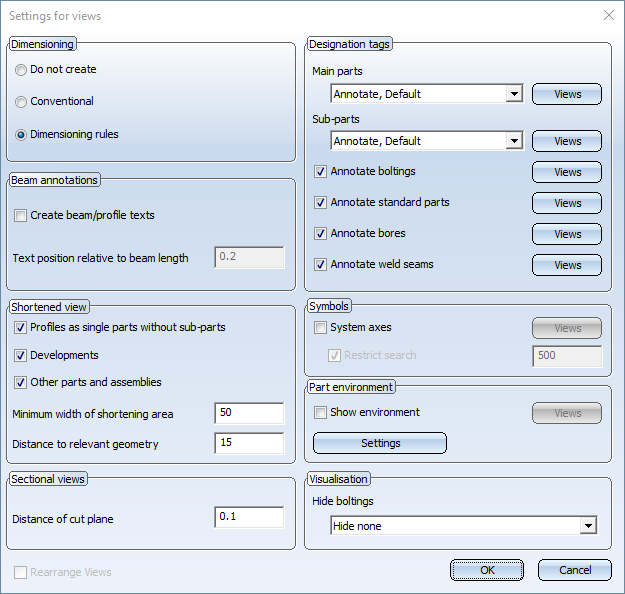This screenshot has width=625, height=594.
Task: Close the Settings for views dialog
Action: (x=608, y=16)
